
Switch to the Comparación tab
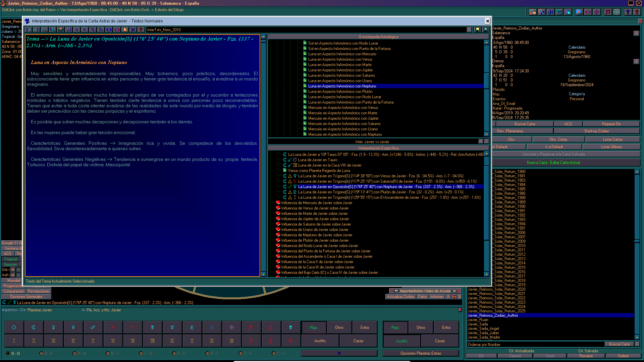point(14,291)
